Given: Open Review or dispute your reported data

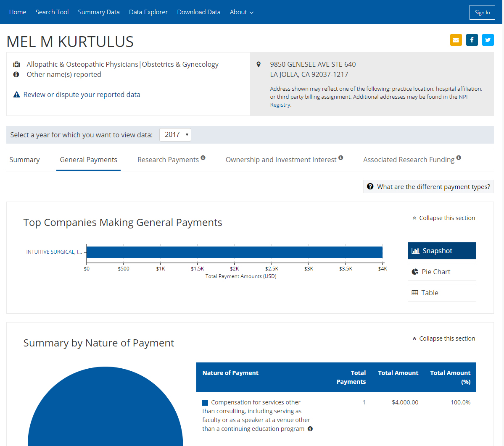Looking at the screenshot, I should [x=82, y=94].
